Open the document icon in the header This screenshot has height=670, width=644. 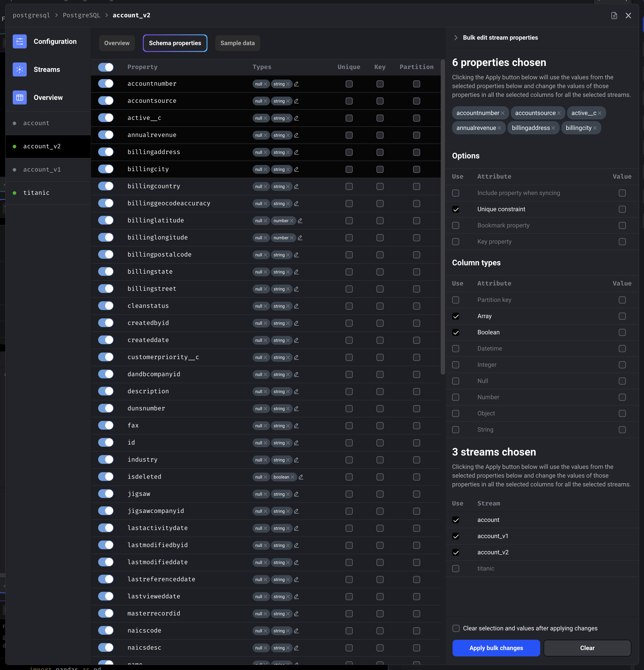[614, 16]
